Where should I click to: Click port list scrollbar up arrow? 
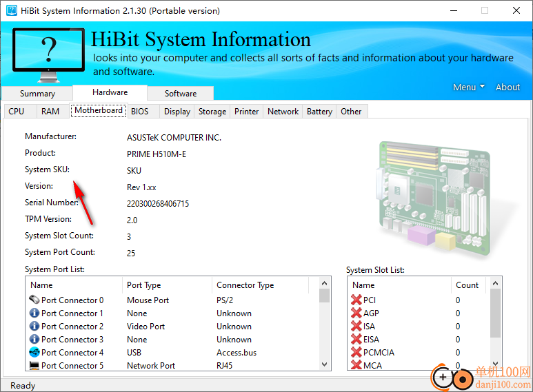[324, 283]
